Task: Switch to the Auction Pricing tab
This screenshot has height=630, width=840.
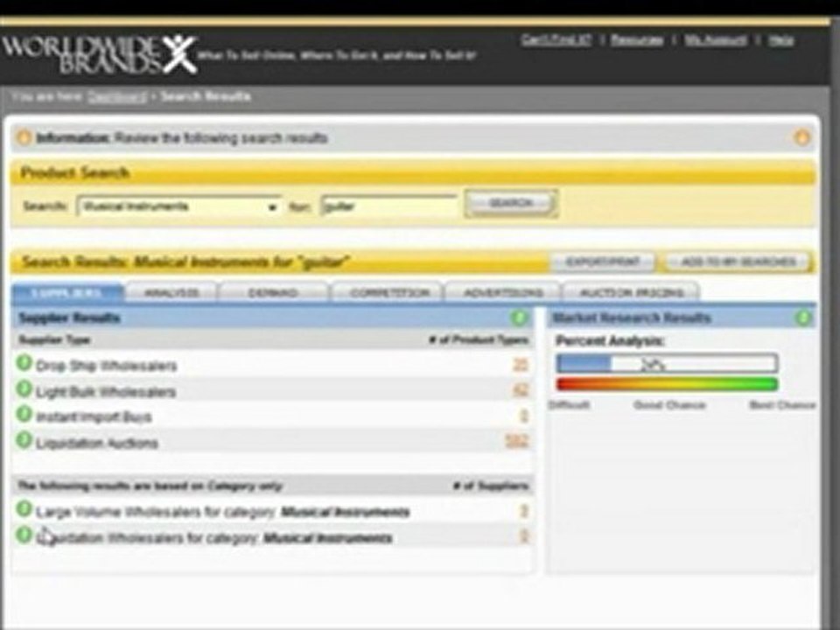Action: click(632, 293)
